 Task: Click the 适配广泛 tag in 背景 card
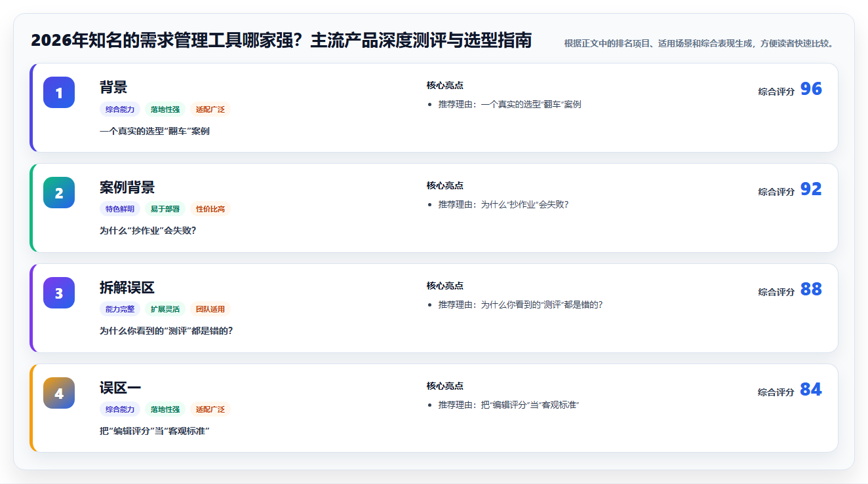(x=210, y=109)
